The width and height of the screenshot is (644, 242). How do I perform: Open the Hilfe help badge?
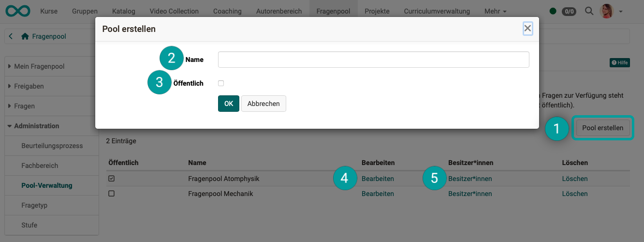tap(620, 62)
